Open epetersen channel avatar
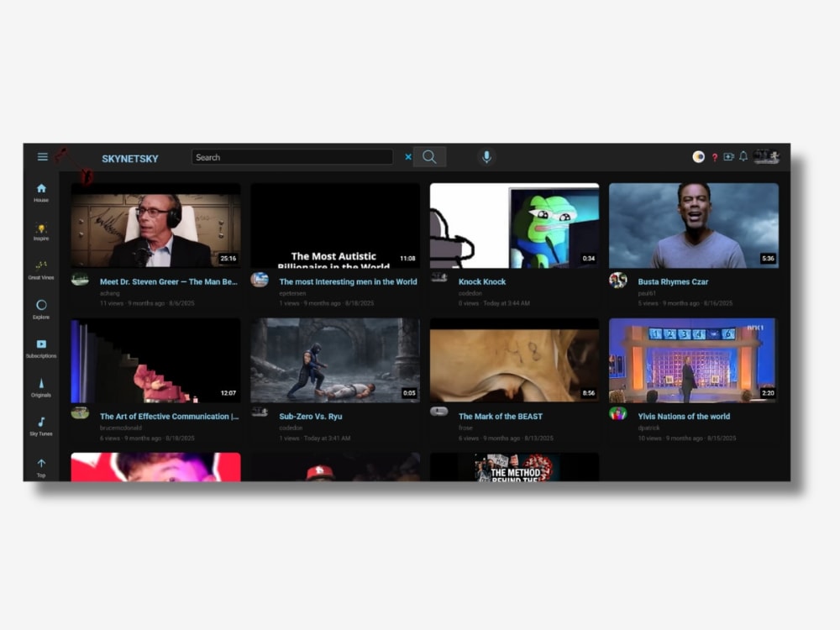Viewport: 840px width, 630px height. click(x=260, y=279)
